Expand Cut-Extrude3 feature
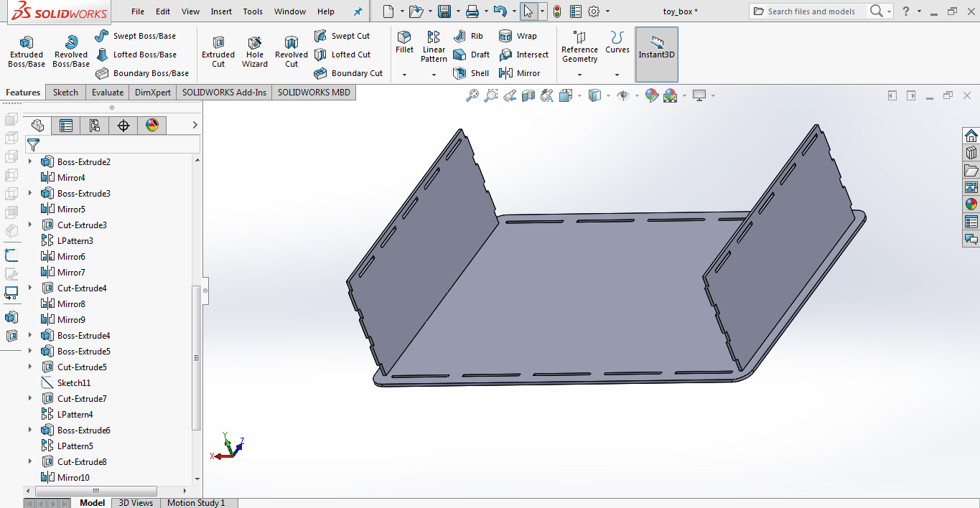The width and height of the screenshot is (980, 508). (x=30, y=225)
